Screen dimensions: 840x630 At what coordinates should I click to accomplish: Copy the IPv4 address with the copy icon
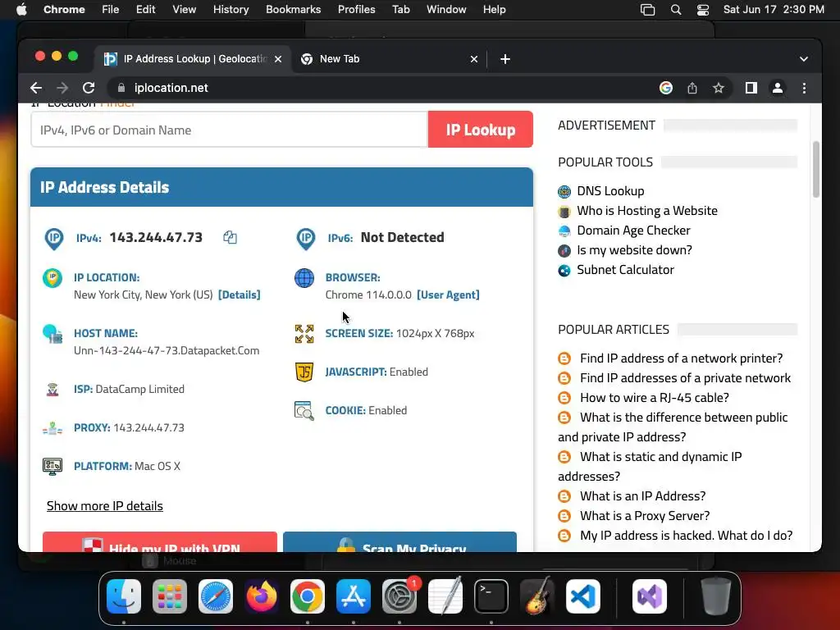[x=230, y=237]
